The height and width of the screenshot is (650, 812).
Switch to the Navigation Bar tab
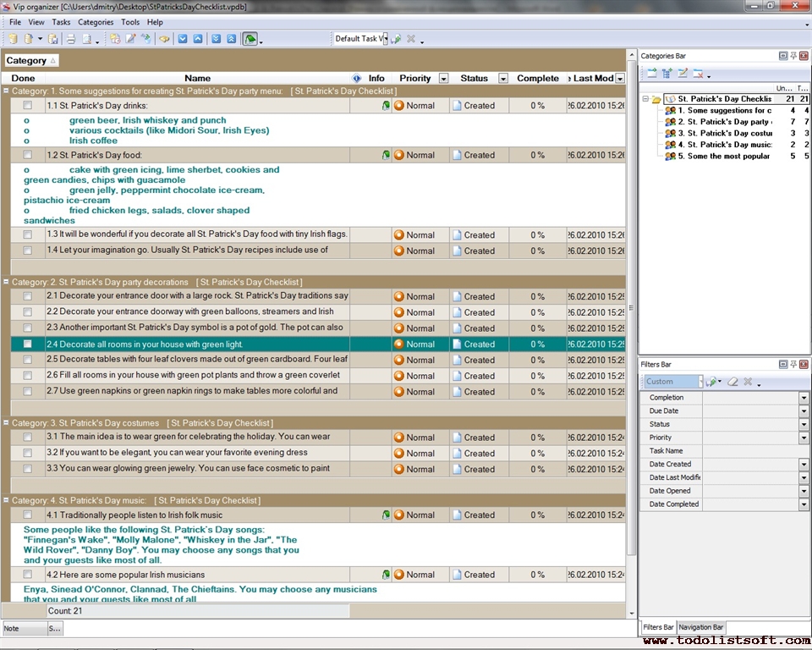coord(701,627)
